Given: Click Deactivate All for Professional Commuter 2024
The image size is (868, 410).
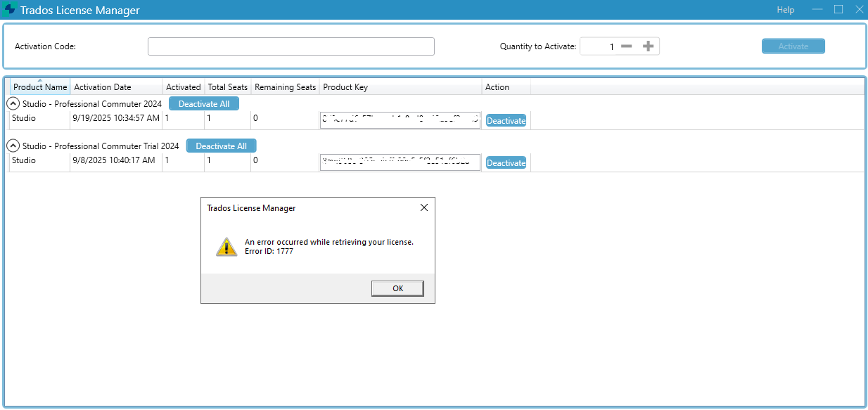Looking at the screenshot, I should coord(203,103).
